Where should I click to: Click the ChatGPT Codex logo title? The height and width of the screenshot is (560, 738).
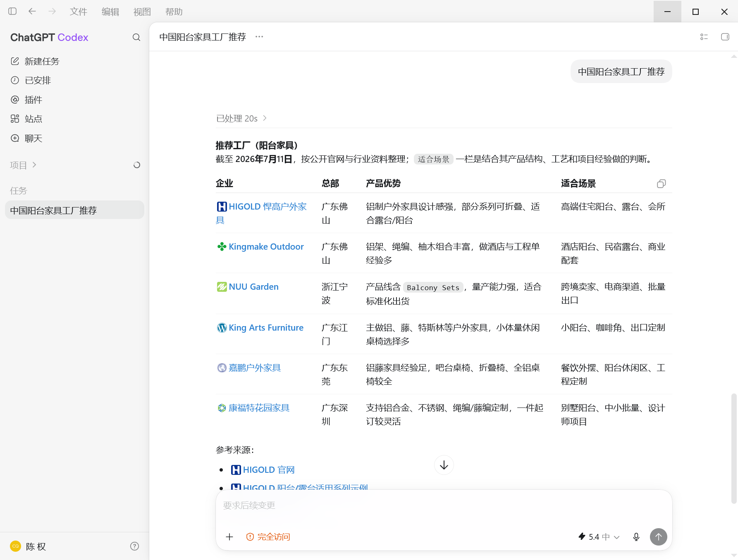pyautogui.click(x=49, y=37)
